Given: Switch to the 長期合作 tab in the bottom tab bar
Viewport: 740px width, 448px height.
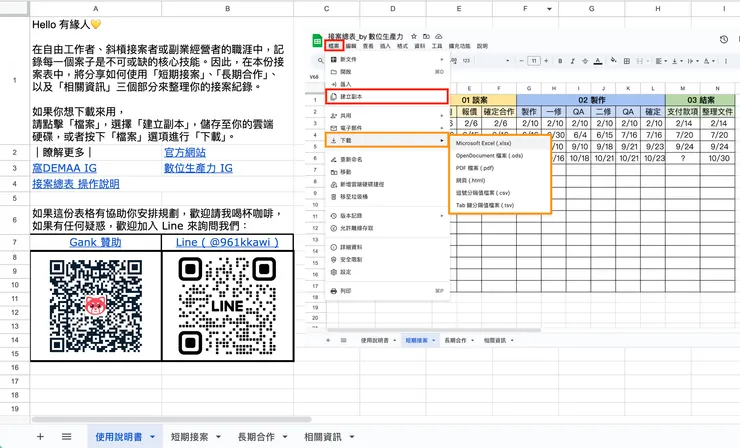Looking at the screenshot, I should click(256, 437).
